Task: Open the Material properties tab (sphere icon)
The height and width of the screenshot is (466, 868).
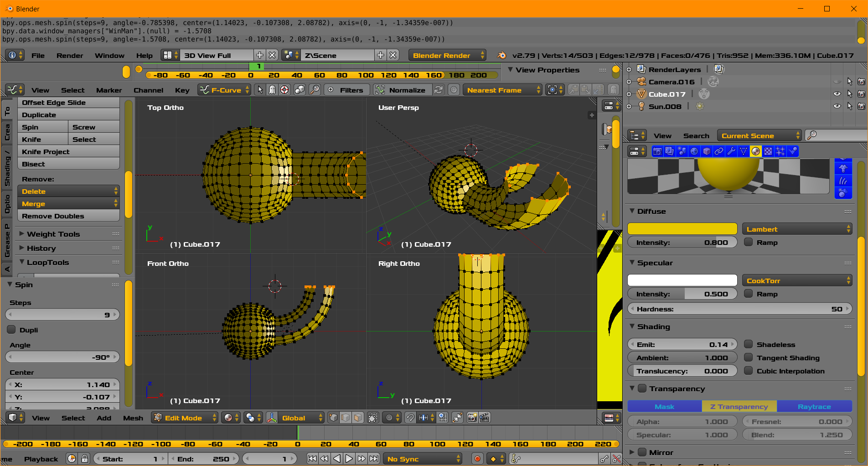Action: [x=756, y=151]
